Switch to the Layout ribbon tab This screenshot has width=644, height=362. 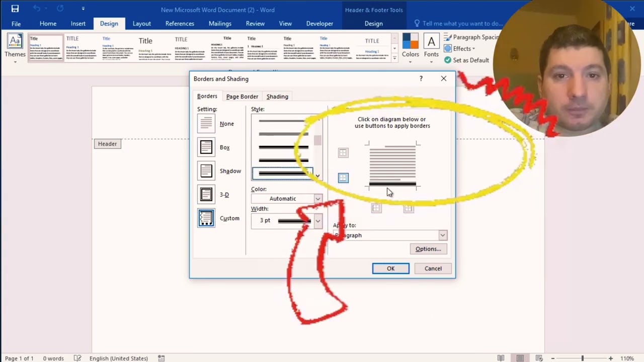pos(142,24)
